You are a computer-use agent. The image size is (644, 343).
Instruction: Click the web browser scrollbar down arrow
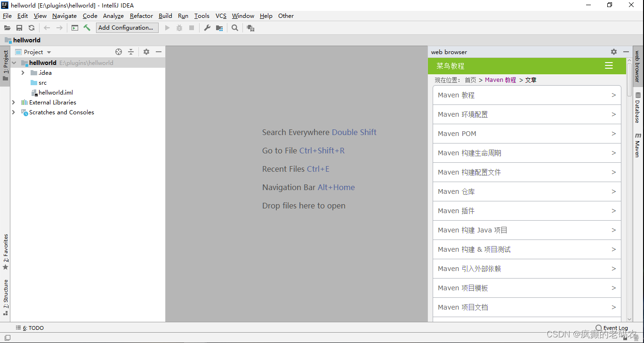629,319
